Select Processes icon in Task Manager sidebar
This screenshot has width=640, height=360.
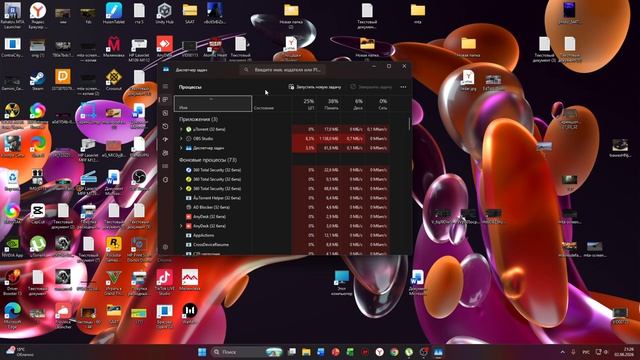click(x=165, y=100)
